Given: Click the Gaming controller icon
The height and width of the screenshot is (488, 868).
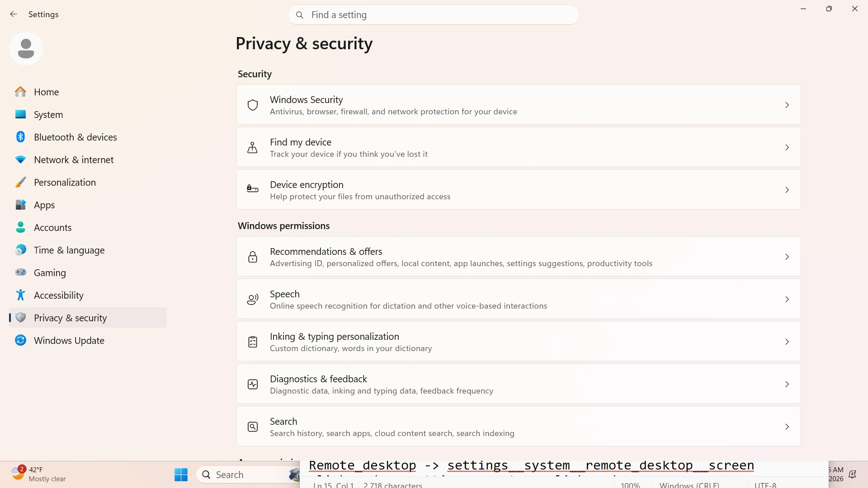Looking at the screenshot, I should [x=20, y=272].
